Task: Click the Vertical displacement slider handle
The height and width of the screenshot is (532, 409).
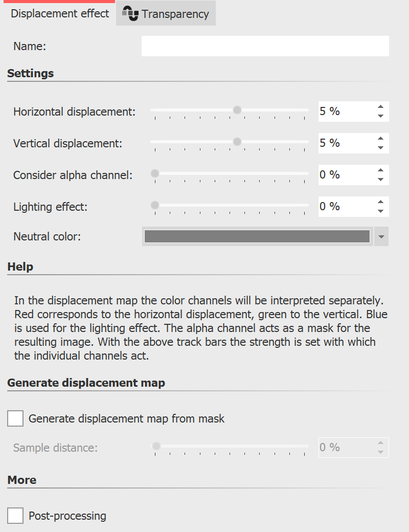Action: [237, 141]
